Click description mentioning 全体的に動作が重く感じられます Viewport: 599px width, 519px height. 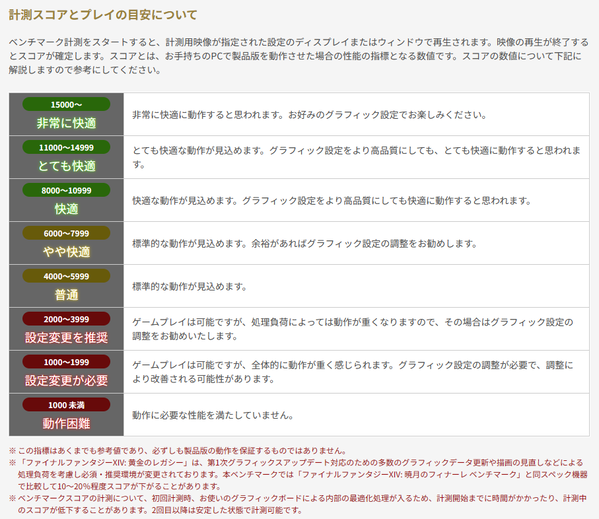point(353,372)
